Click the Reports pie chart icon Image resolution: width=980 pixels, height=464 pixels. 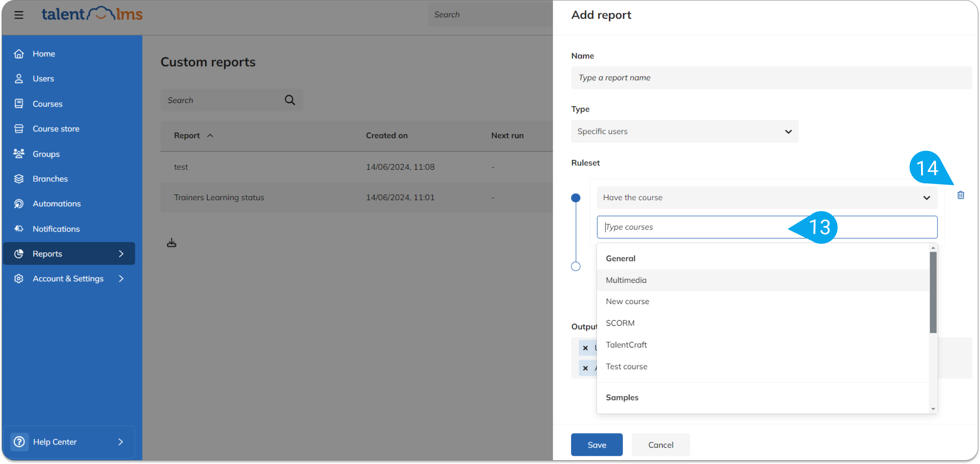tap(19, 254)
